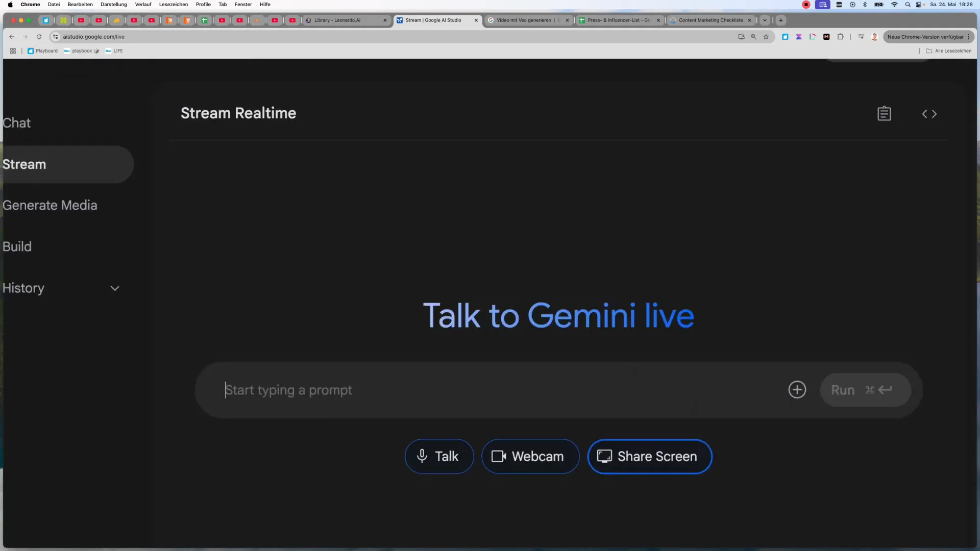The width and height of the screenshot is (980, 551).
Task: Go back with browser back arrow
Action: click(x=12, y=37)
